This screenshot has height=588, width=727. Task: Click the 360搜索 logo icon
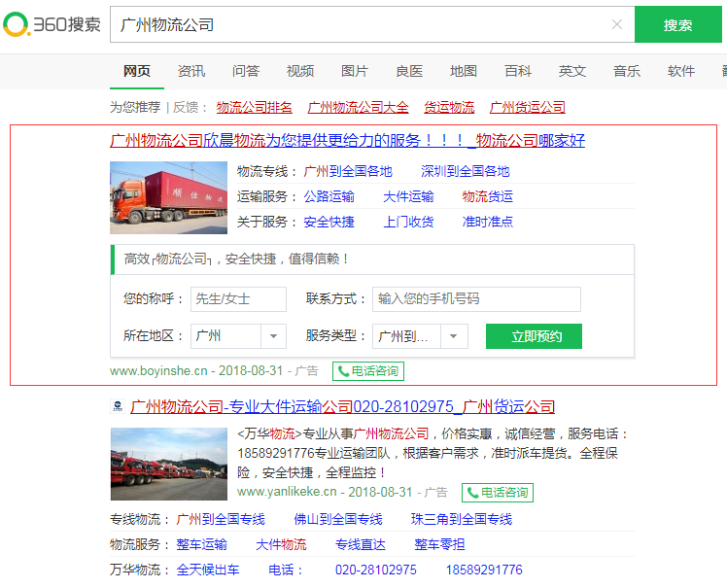click(x=17, y=24)
